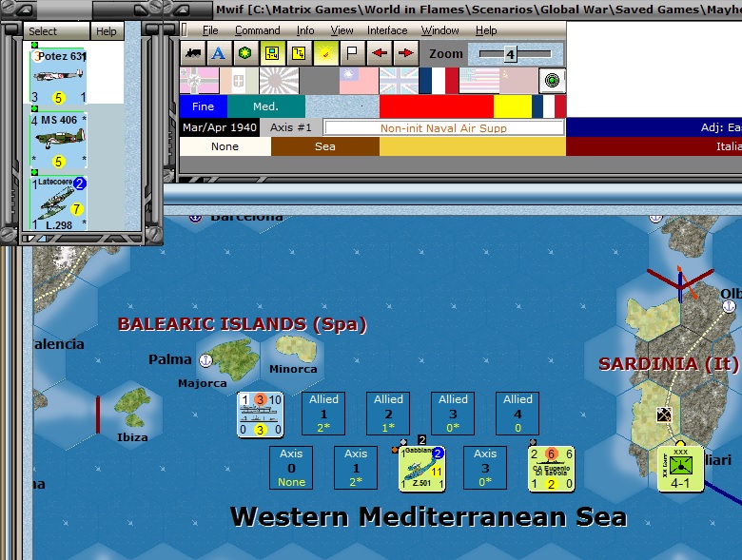The height and width of the screenshot is (560, 742).
Task: Click the Axis #1 impulse label
Action: (290, 127)
